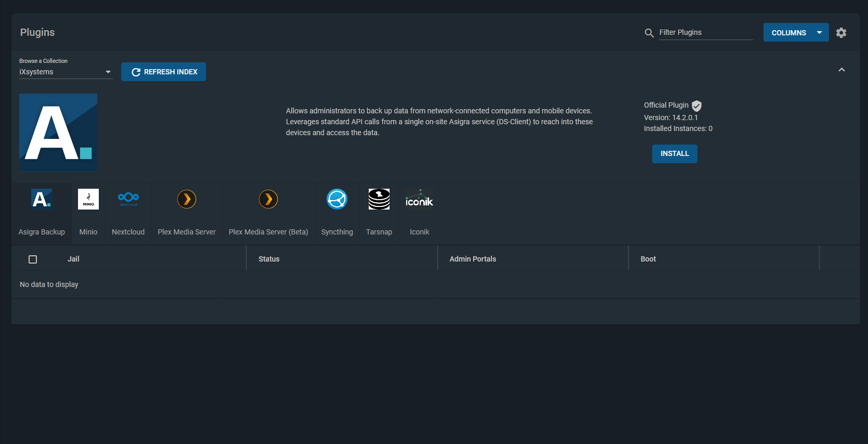The width and height of the screenshot is (868, 444).
Task: Click the Version: 14.2.0.1 text
Action: 671,117
